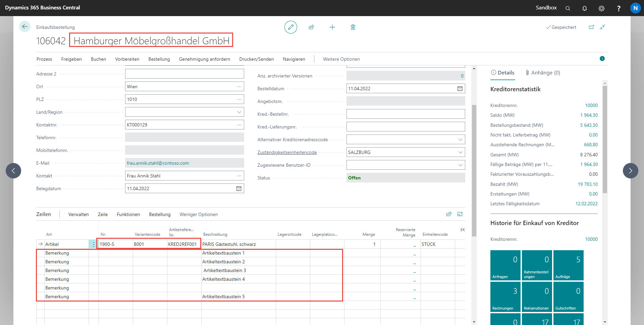644x325 pixels.
Task: Open lookup for PLZ field
Action: click(239, 99)
